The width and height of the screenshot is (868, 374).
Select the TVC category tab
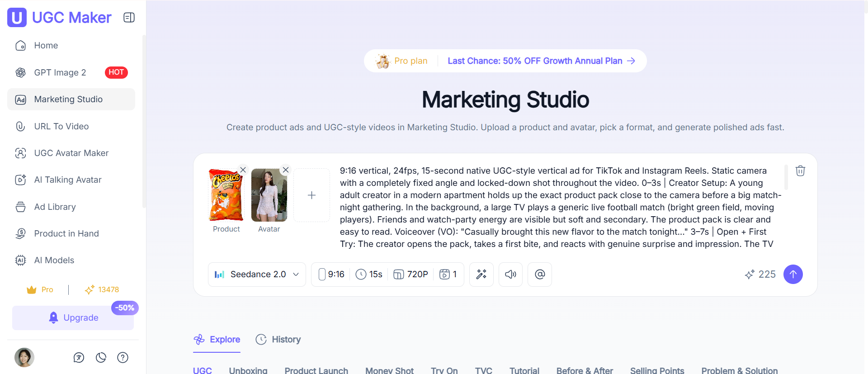484,370
